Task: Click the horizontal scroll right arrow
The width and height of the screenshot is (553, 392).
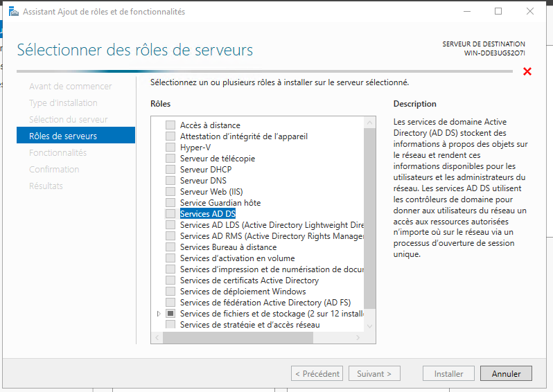Action: (358, 338)
